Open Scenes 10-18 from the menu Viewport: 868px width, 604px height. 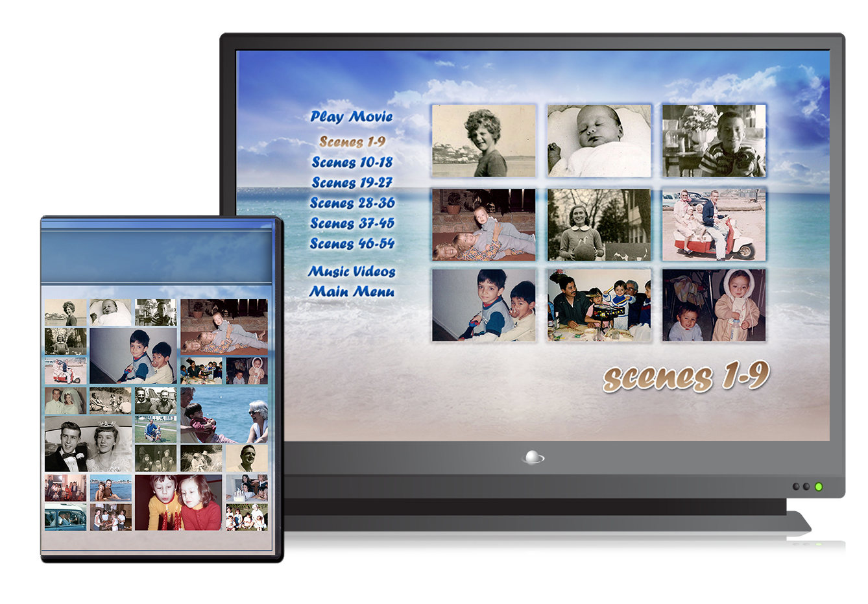pyautogui.click(x=352, y=162)
